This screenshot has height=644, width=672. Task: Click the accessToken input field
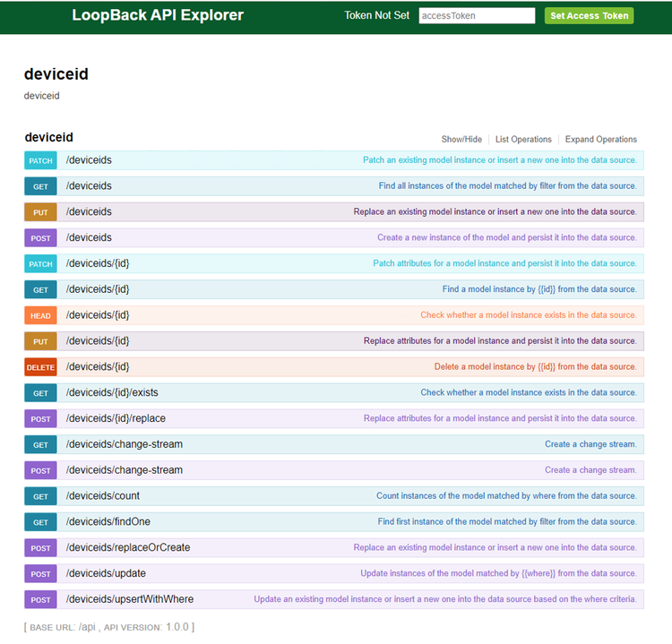477,15
